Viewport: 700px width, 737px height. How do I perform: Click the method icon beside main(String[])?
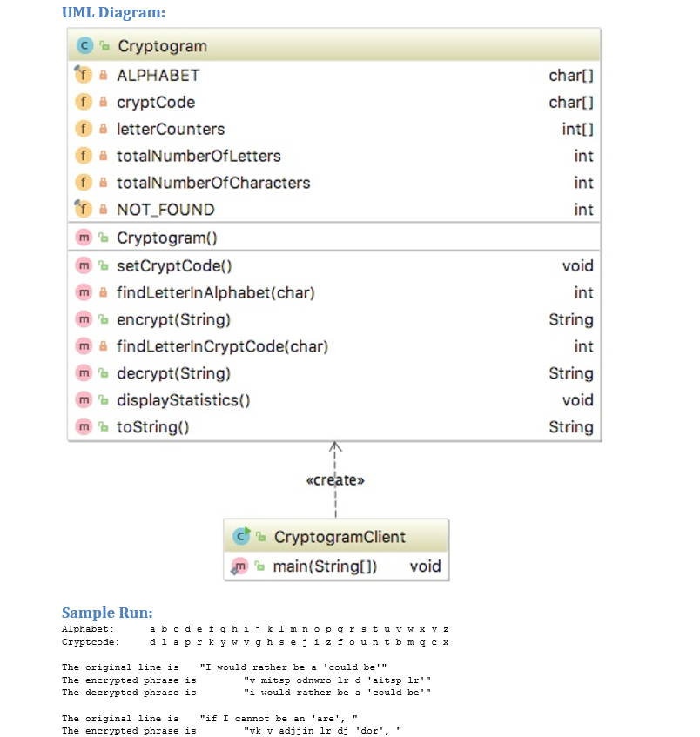point(239,566)
